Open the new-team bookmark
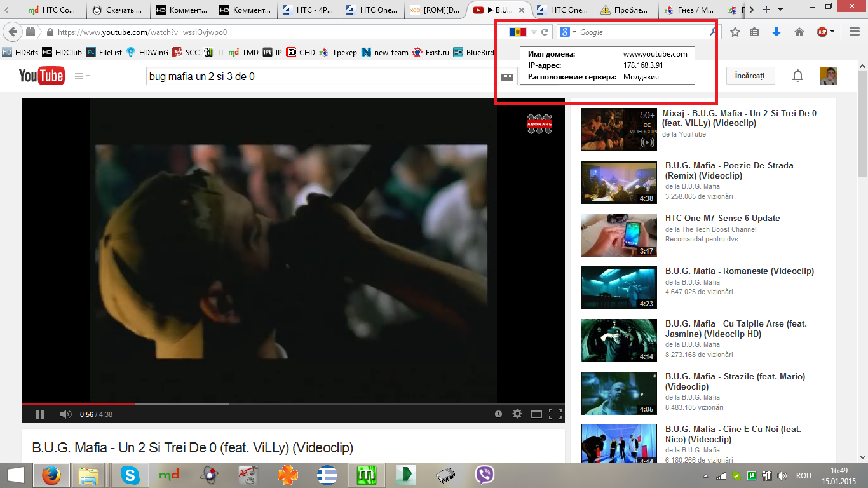 [x=384, y=53]
